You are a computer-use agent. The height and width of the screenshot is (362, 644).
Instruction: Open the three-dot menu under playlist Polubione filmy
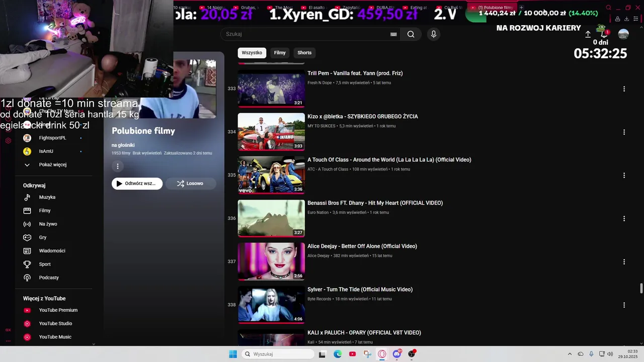[118, 166]
